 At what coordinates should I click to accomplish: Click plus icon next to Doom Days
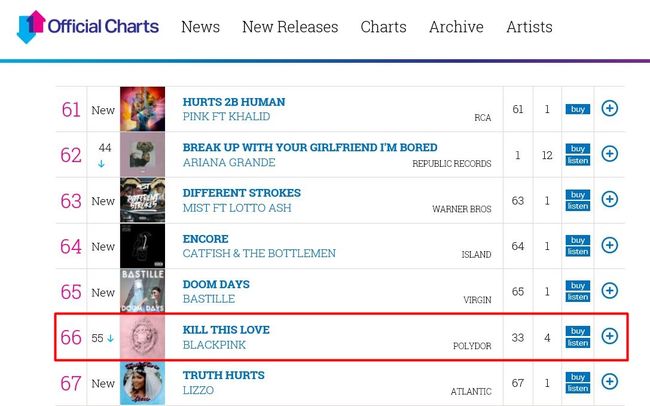point(609,290)
